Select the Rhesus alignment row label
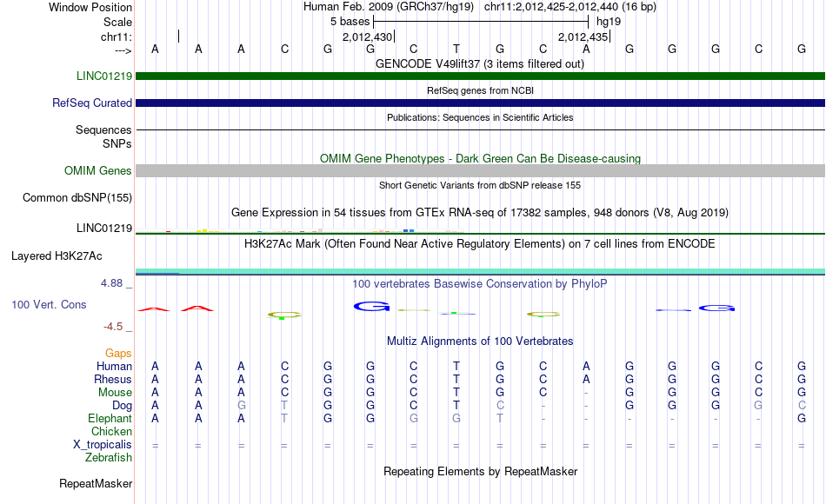 pyautogui.click(x=113, y=379)
